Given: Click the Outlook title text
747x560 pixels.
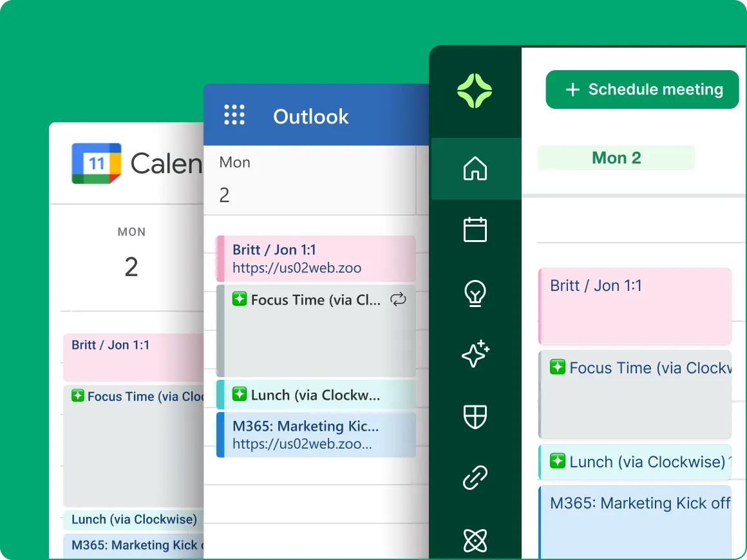Looking at the screenshot, I should (310, 117).
